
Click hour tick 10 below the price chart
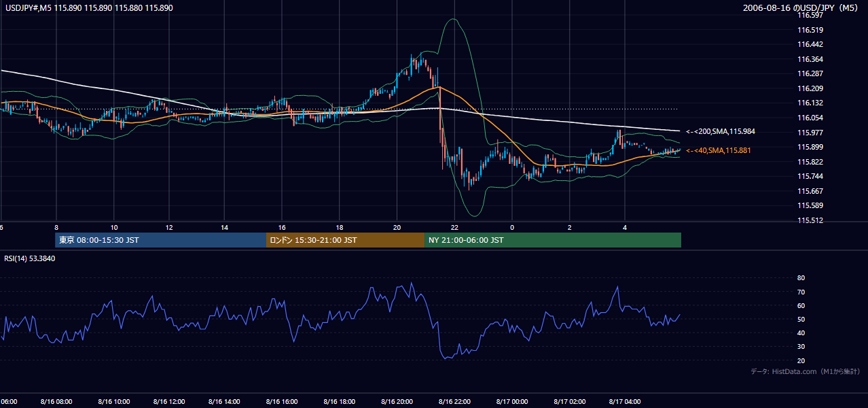(114, 227)
